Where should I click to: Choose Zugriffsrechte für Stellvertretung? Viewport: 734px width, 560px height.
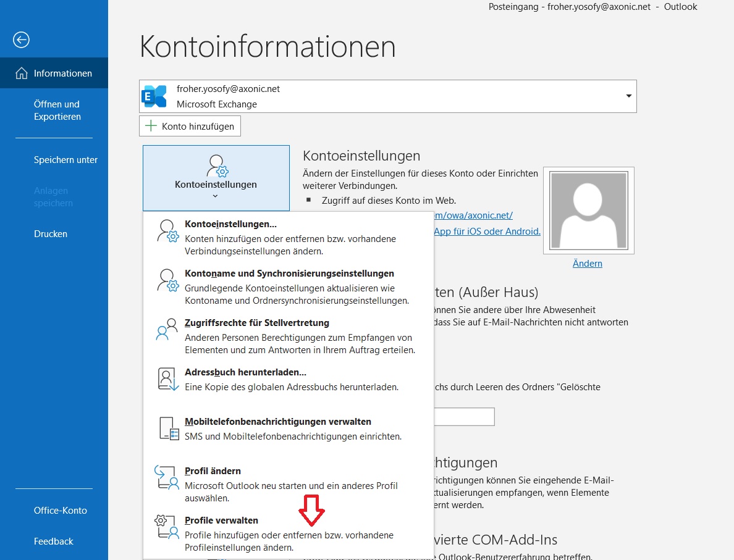(288, 336)
